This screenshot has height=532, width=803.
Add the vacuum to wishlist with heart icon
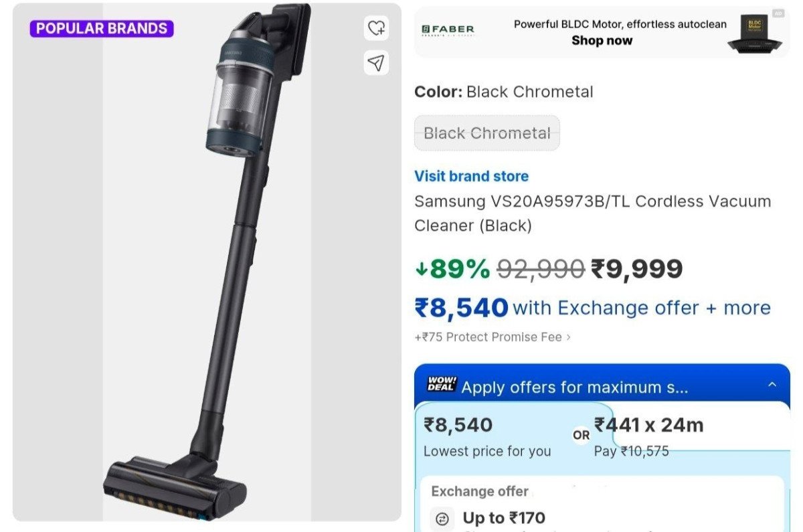point(377,28)
